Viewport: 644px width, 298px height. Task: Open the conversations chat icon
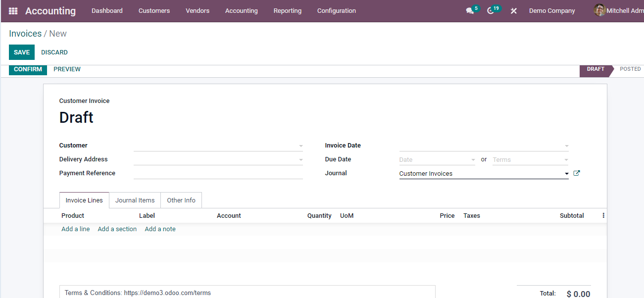[470, 11]
